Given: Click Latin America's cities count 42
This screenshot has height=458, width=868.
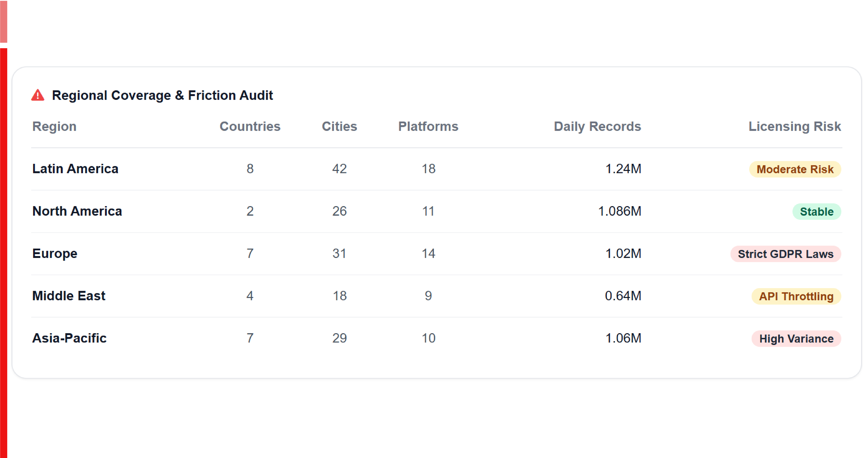Looking at the screenshot, I should (x=339, y=169).
